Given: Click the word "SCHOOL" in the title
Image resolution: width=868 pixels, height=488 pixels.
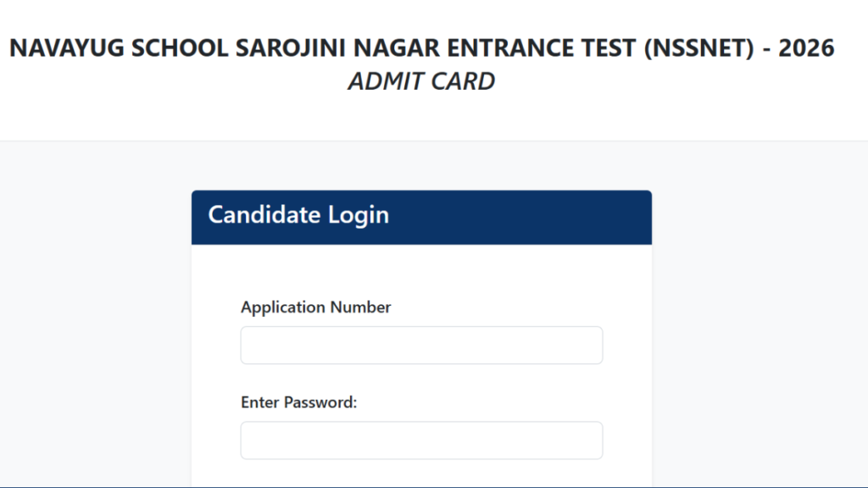Looking at the screenshot, I should [174, 48].
